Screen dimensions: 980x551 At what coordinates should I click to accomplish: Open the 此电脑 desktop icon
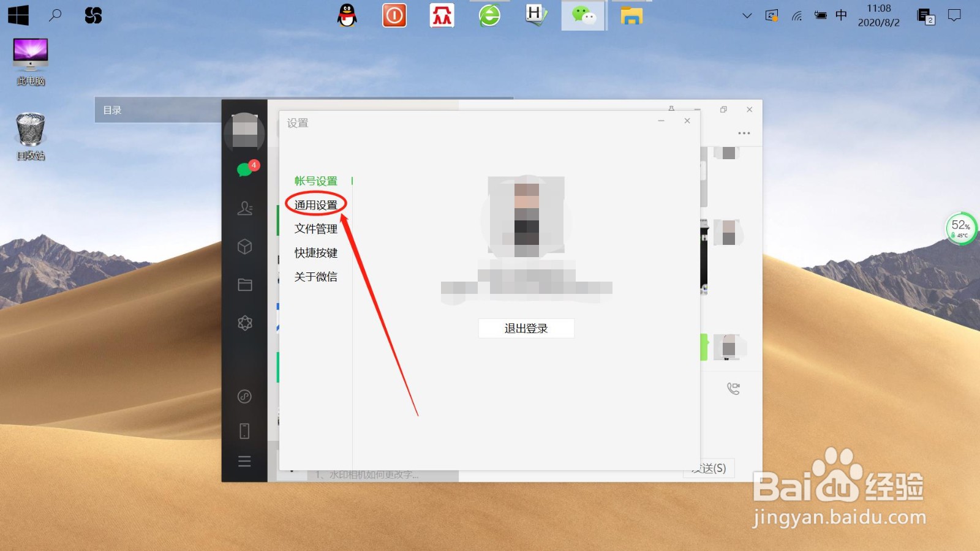[31, 62]
